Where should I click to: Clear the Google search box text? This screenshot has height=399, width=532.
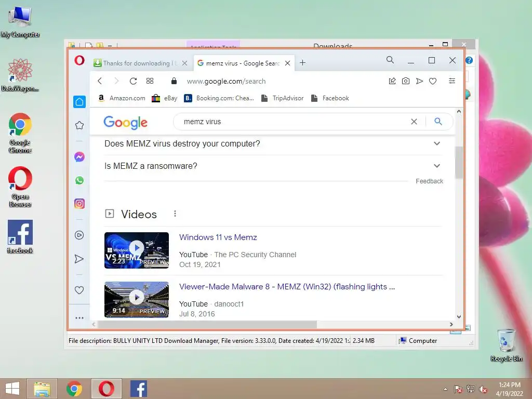pyautogui.click(x=414, y=122)
